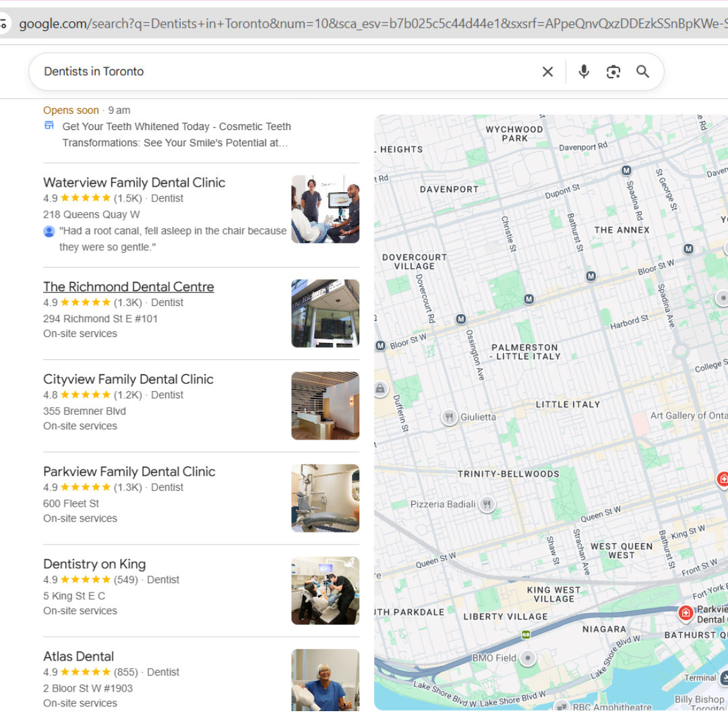Click Waterview's 4.9 star rating (1.5K)
Viewport: 728px width, 728px height.
[92, 198]
